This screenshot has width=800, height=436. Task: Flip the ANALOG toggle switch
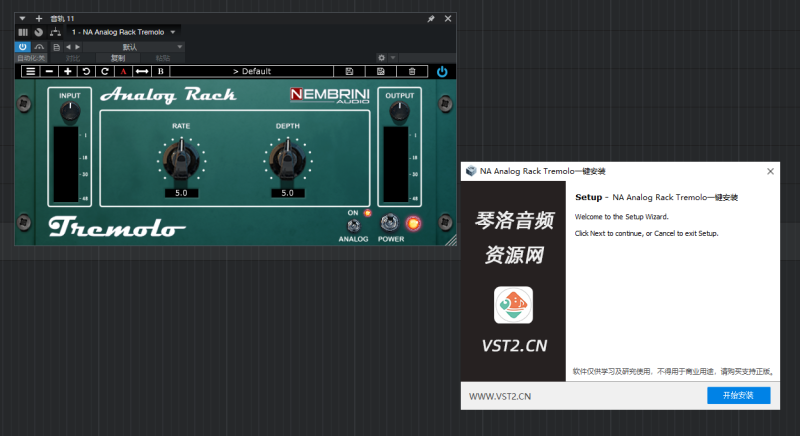pyautogui.click(x=353, y=225)
